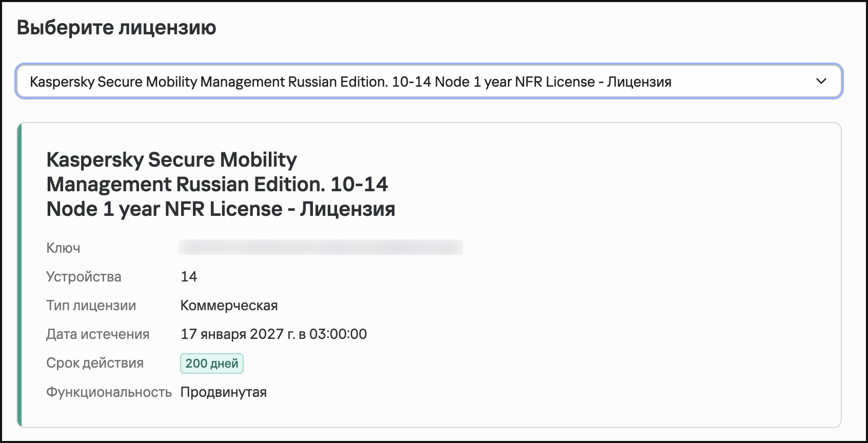
Task: Click the "Дата истечения" label
Action: [x=98, y=334]
